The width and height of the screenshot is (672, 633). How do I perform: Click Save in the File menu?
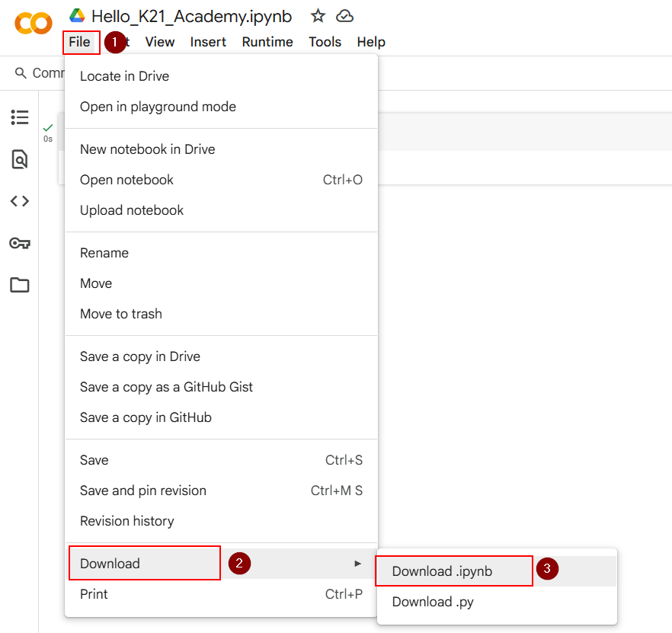click(221, 460)
